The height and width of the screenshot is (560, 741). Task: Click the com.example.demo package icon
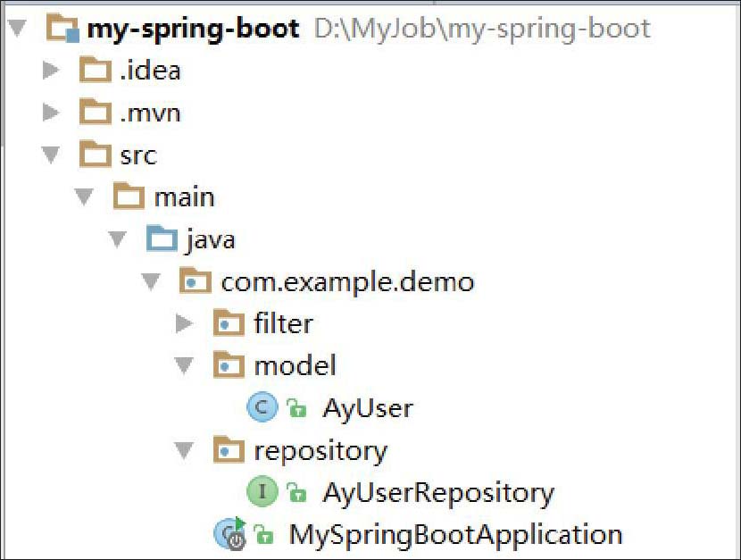pyautogui.click(x=196, y=282)
